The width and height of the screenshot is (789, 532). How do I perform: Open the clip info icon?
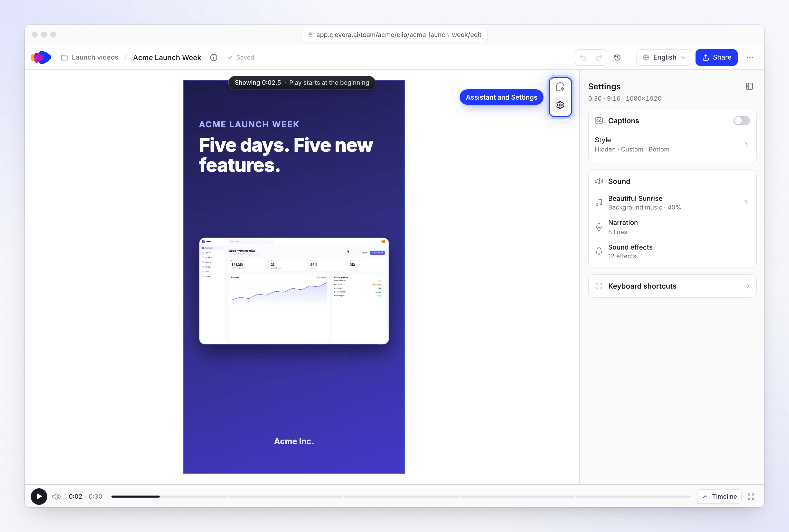point(213,57)
